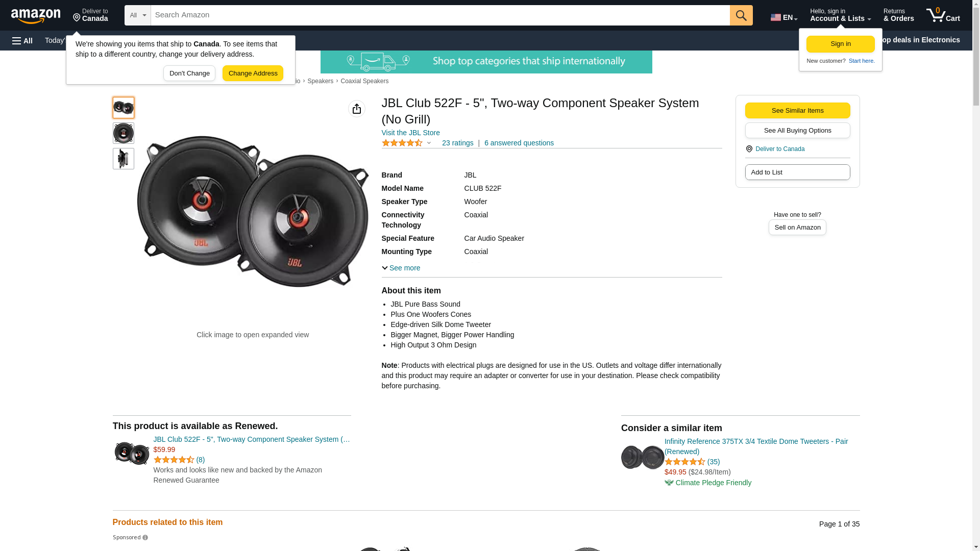Open Account & Lists menu
The height and width of the screenshot is (551, 980).
[x=840, y=15]
